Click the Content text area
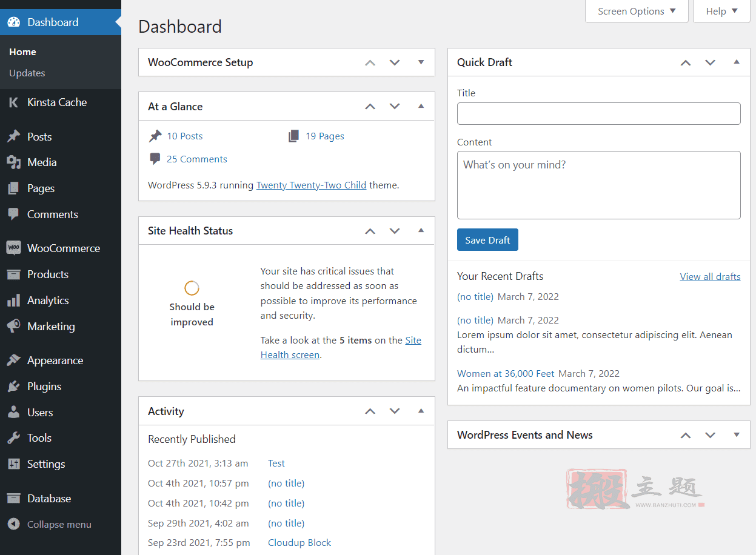The height and width of the screenshot is (555, 756). (x=599, y=185)
